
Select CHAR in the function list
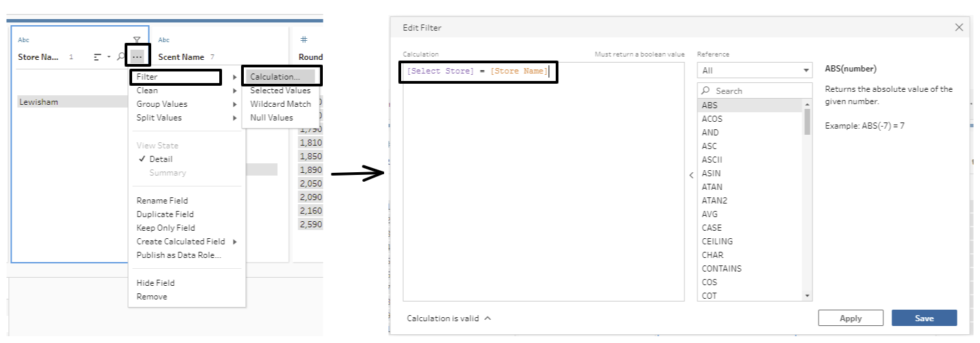pos(750,255)
